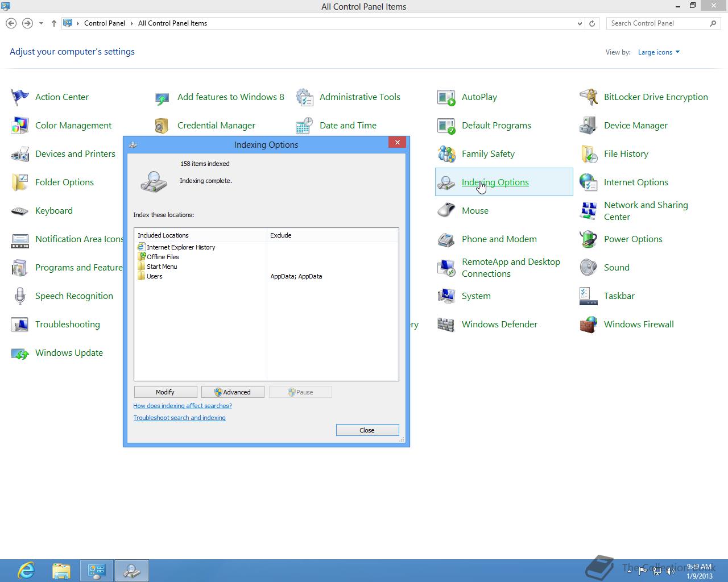Open the Color Management icon
This screenshot has width=728, height=582.
(20, 126)
